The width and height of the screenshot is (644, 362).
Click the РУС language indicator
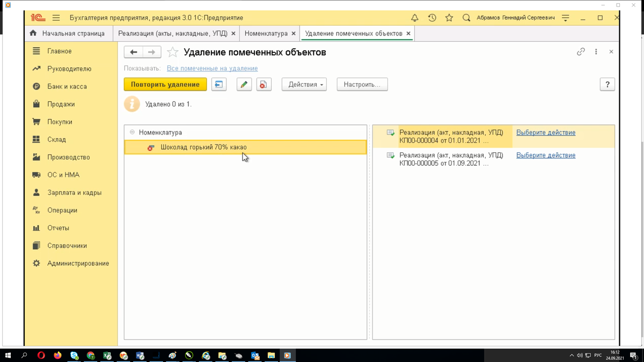tap(598, 356)
